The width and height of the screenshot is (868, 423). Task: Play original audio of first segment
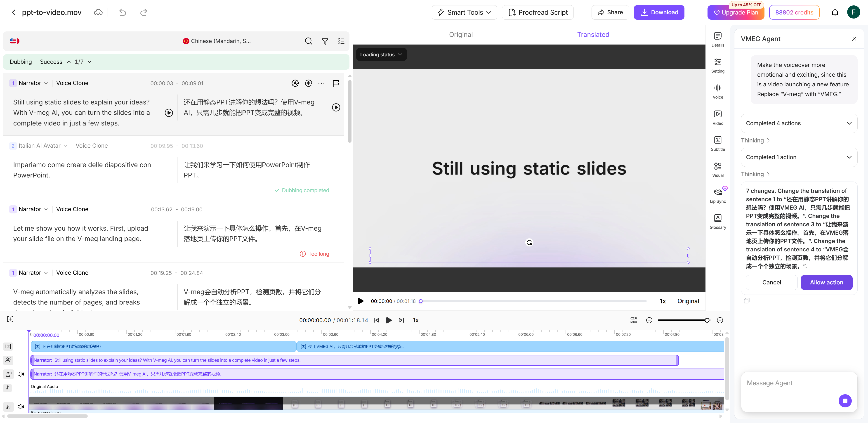point(169,113)
